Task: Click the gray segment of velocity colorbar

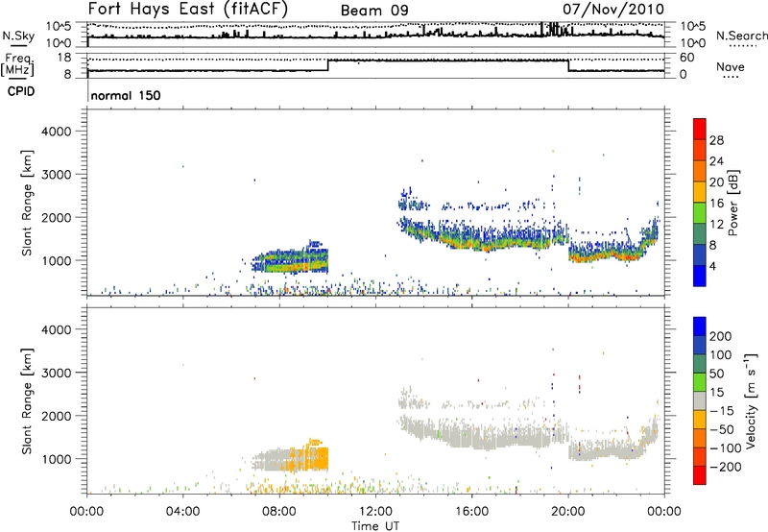Action: tap(700, 400)
